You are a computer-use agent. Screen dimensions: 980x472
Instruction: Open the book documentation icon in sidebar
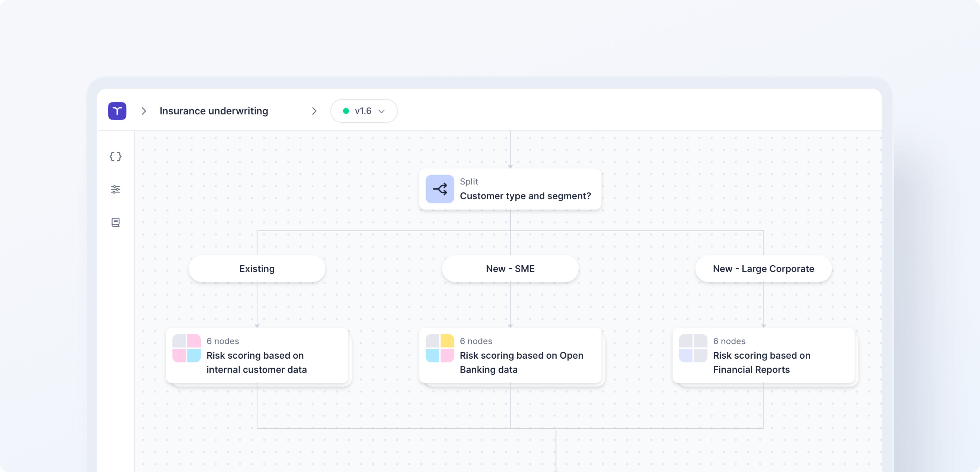[115, 222]
